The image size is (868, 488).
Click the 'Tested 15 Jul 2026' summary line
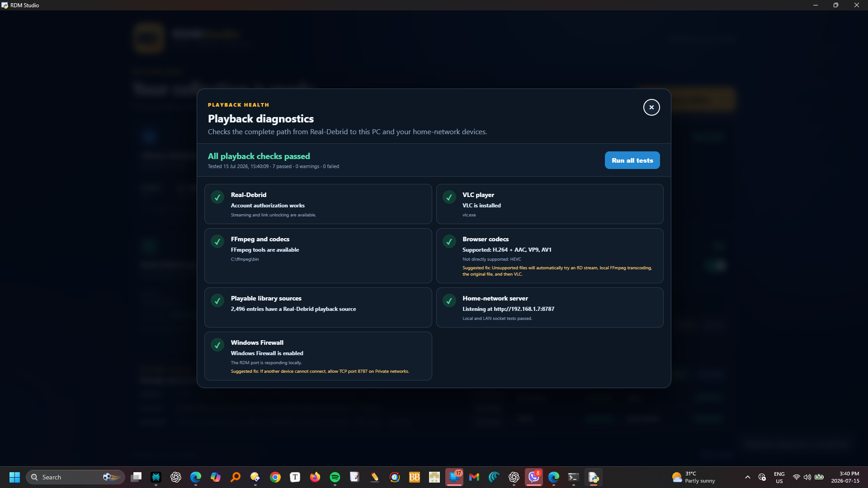[274, 167]
